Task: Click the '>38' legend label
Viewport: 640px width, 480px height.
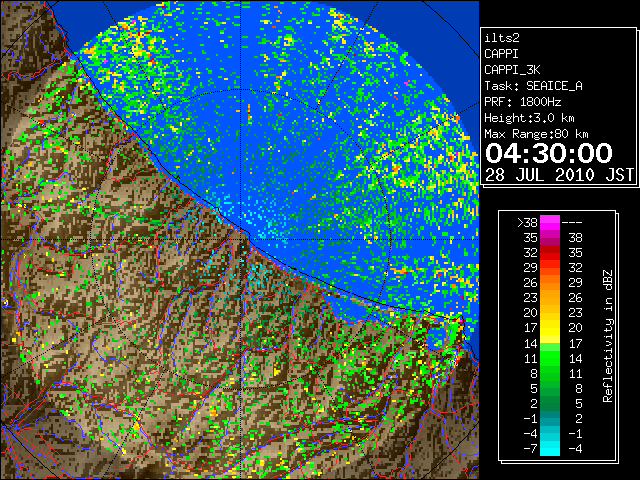Action: 527,223
